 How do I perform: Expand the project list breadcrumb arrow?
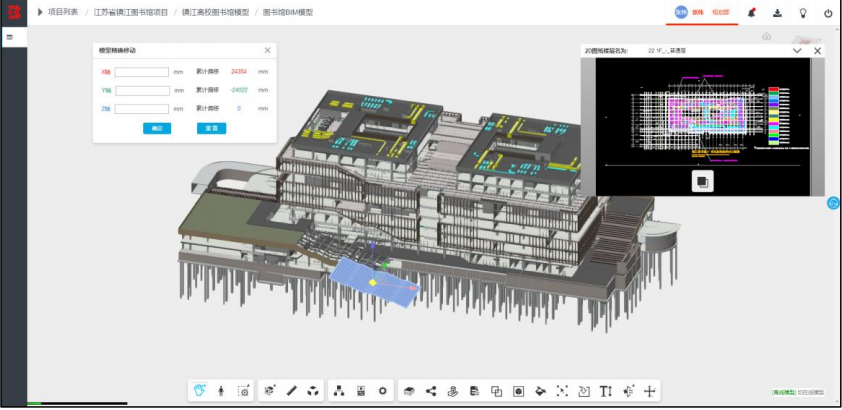40,12
